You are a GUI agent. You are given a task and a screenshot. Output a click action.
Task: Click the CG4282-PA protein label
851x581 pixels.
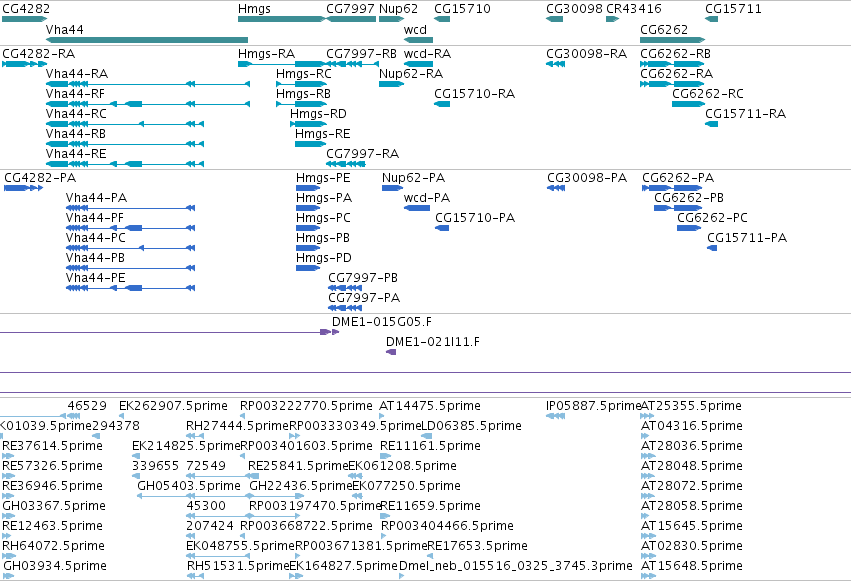pyautogui.click(x=40, y=178)
